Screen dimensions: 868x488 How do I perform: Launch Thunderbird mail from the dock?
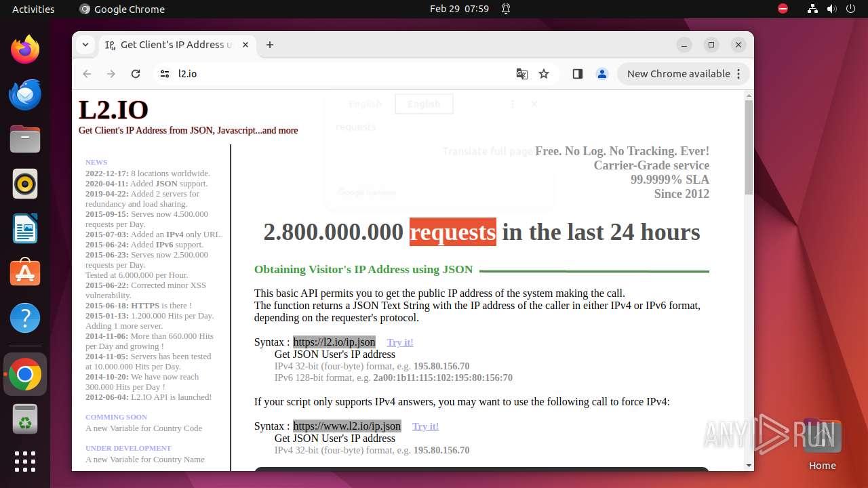pyautogui.click(x=25, y=95)
